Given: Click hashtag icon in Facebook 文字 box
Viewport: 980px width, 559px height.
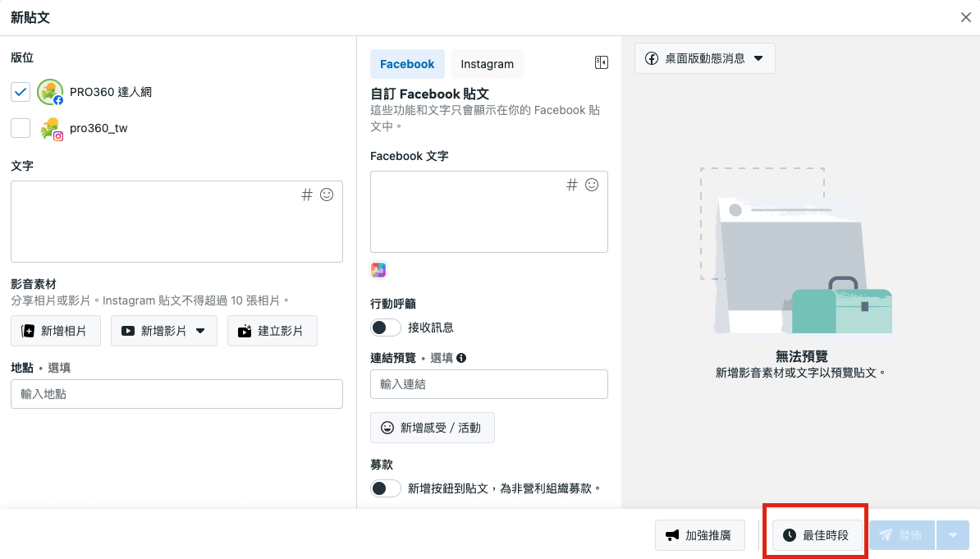Looking at the screenshot, I should click(572, 185).
